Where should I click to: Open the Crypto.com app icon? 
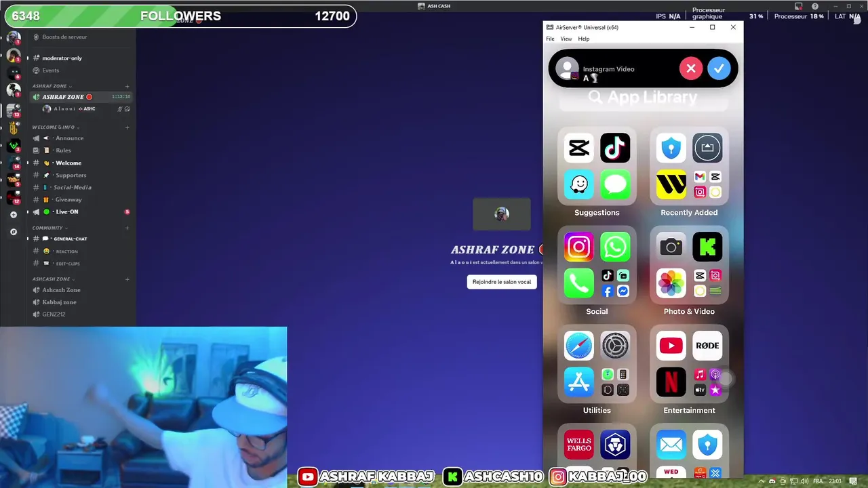pos(615,445)
